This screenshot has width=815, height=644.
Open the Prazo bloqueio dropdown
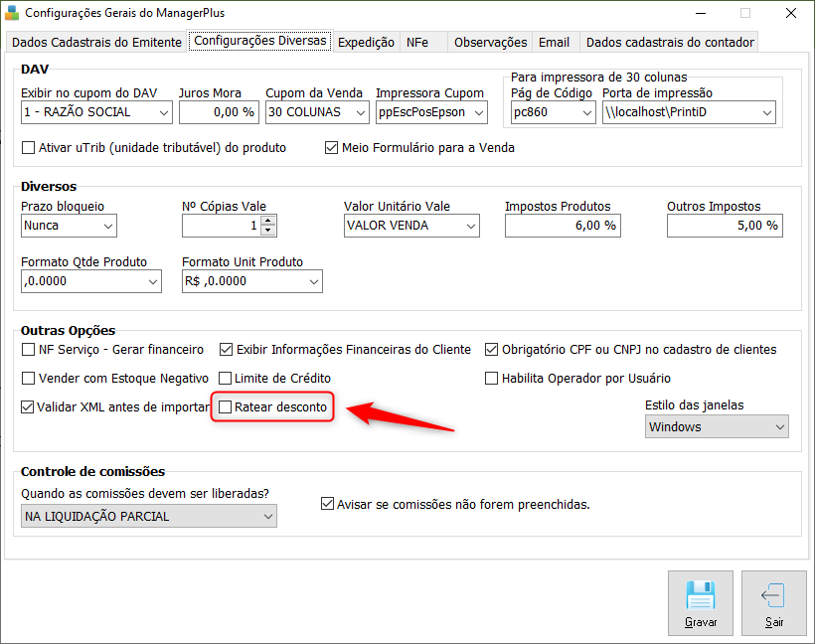(x=70, y=226)
